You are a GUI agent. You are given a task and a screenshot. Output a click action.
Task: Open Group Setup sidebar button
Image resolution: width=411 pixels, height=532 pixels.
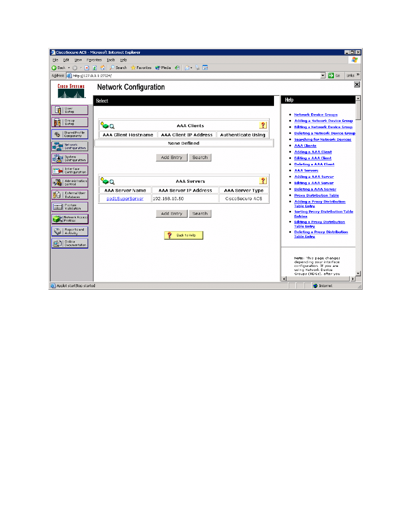click(x=69, y=122)
